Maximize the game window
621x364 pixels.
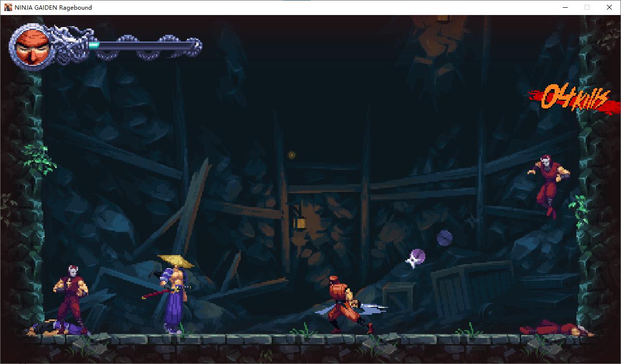click(x=587, y=7)
